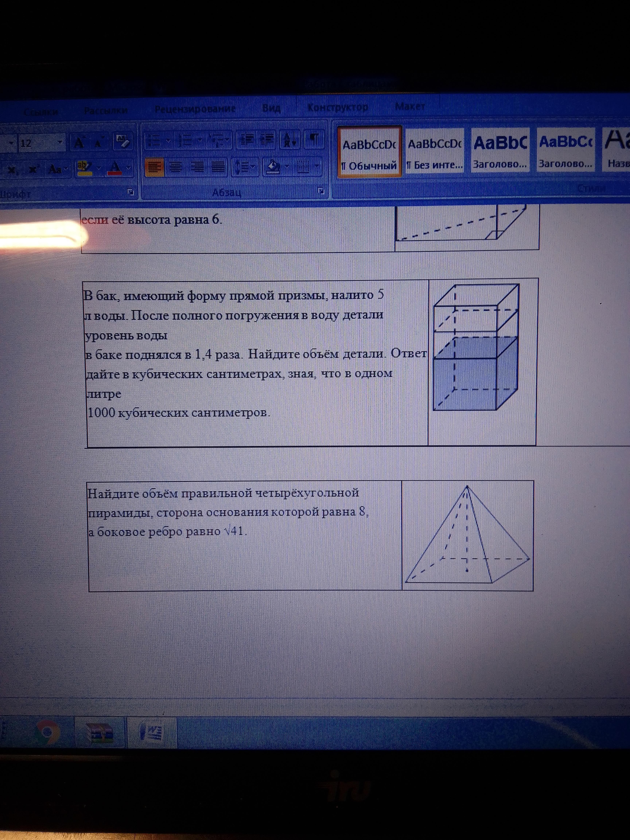
Task: Open the Шрифт dialog launcher
Action: [131, 192]
